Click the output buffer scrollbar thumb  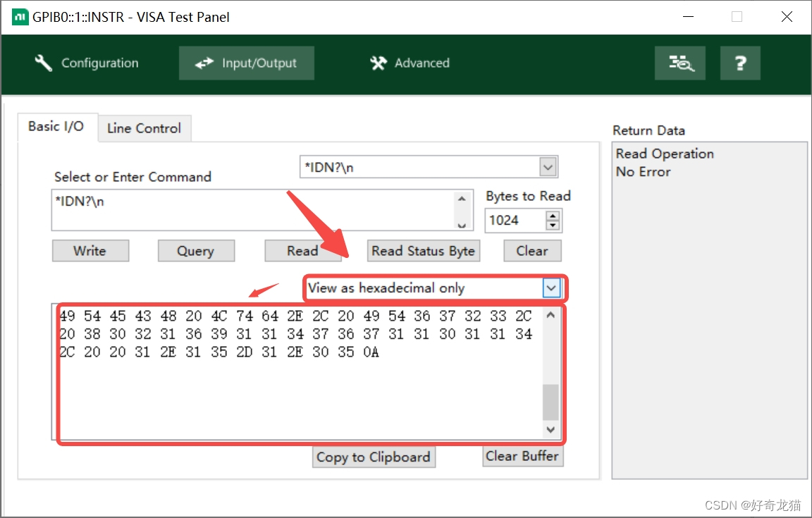550,402
